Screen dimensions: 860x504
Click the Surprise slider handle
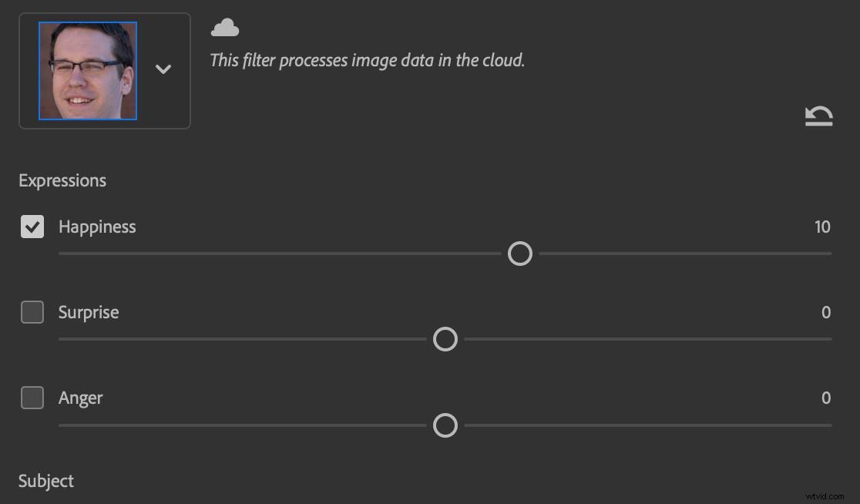click(x=445, y=339)
